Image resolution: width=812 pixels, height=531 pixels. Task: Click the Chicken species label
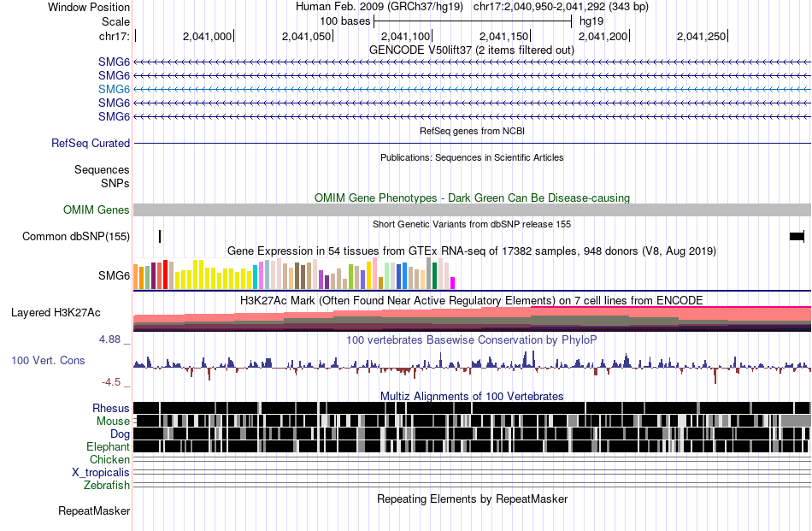pyautogui.click(x=109, y=459)
